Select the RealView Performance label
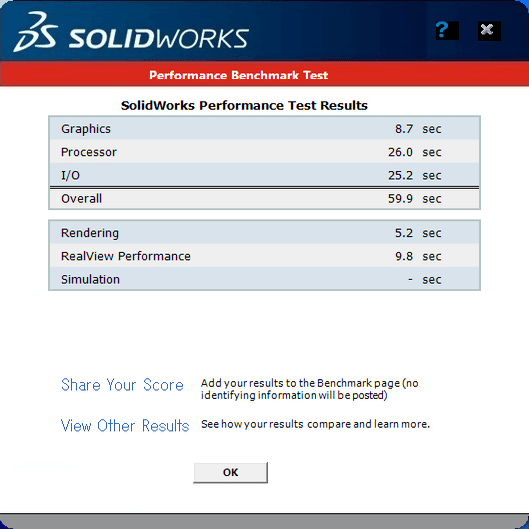The image size is (529, 529). coord(126,256)
